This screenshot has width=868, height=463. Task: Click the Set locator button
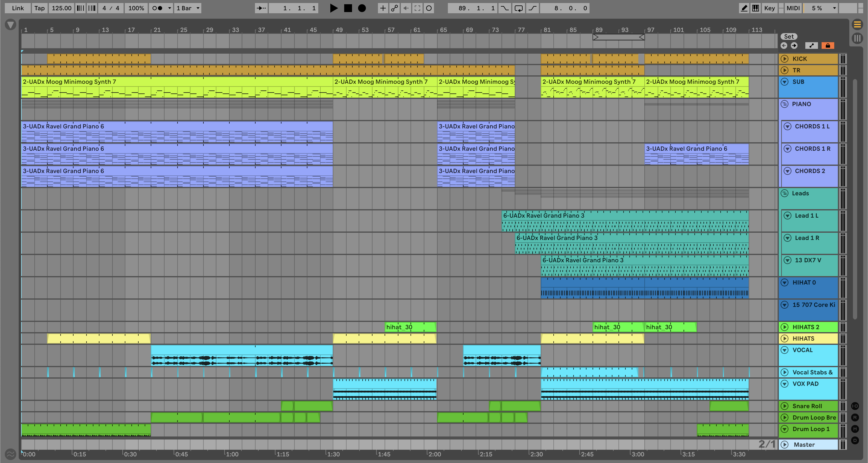click(x=788, y=36)
